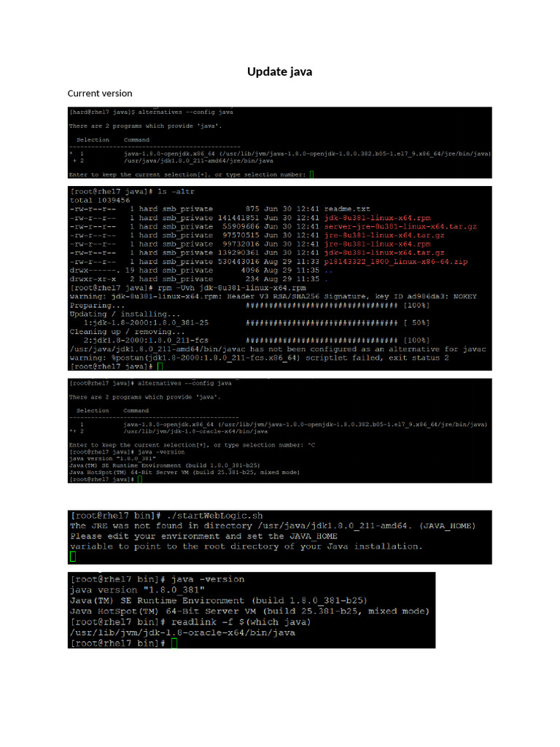Click the scriptlet failed warning line
The height and width of the screenshot is (747, 560).
tap(259, 357)
